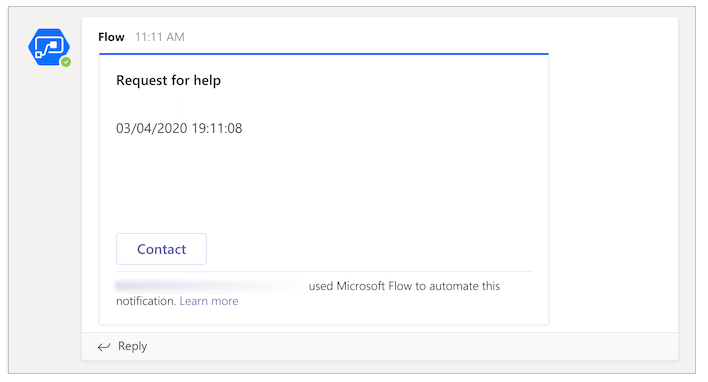Select the 03/04/2020 19:11:08 date text
Viewport: 708px width, 382px height.
point(179,128)
